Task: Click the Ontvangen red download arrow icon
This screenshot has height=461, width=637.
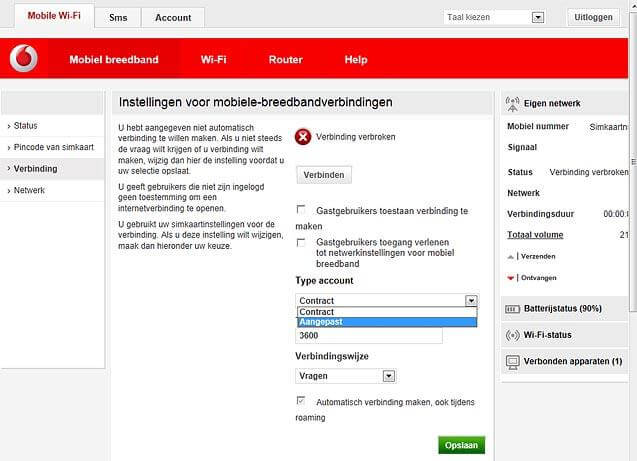Action: [x=511, y=278]
